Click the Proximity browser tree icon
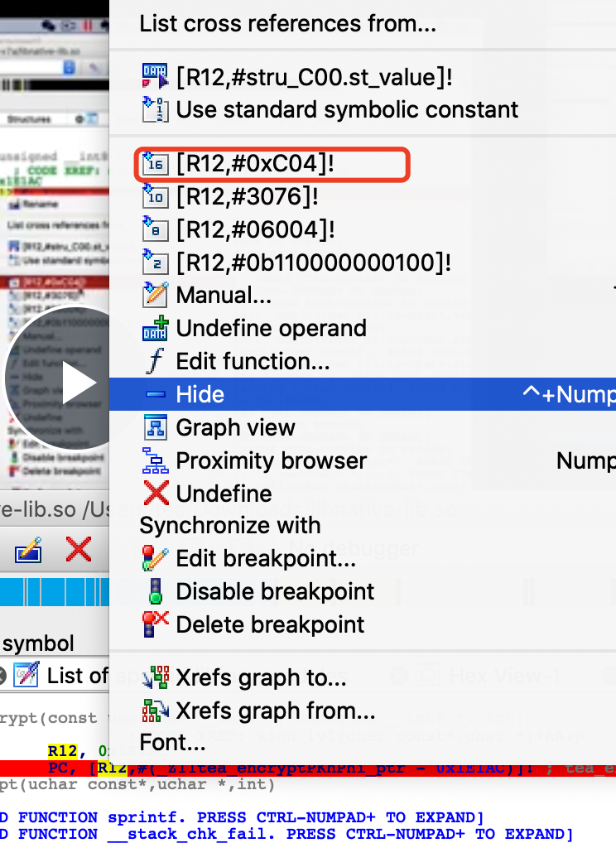Viewport: 616px width, 843px height. click(x=155, y=460)
